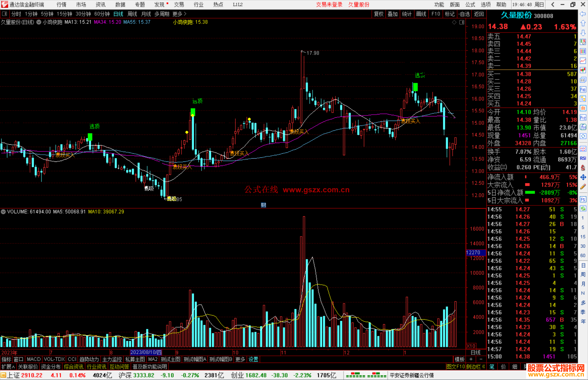Select the pencil drawing tool icon

coord(583,187)
